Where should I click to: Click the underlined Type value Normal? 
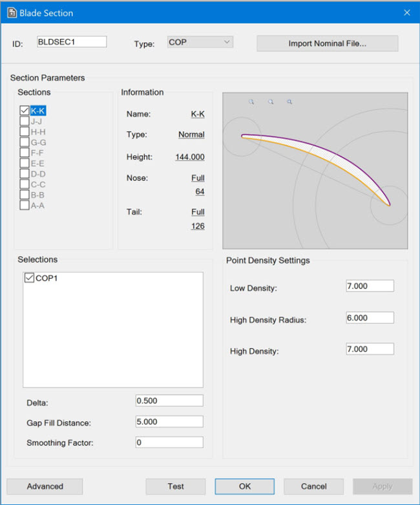pyautogui.click(x=191, y=134)
